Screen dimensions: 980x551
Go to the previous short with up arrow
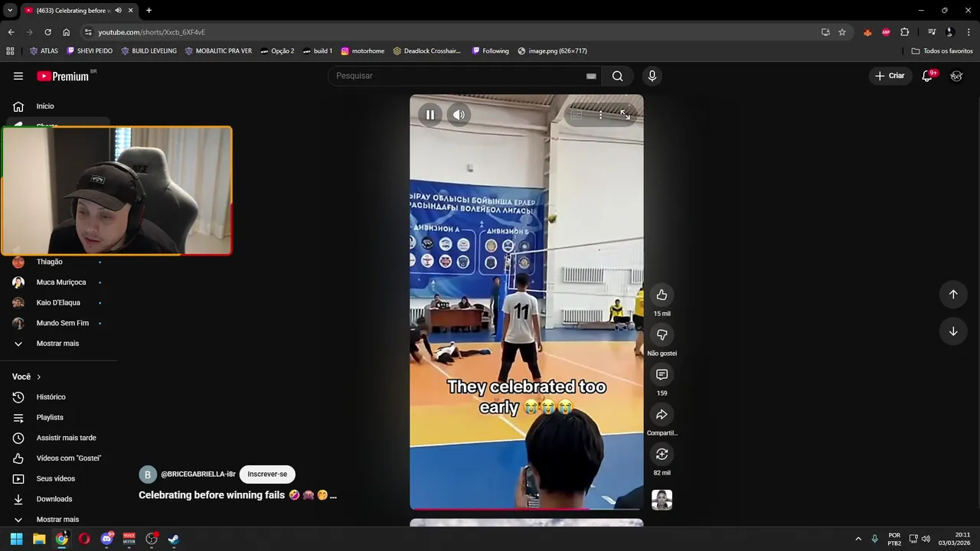(953, 294)
